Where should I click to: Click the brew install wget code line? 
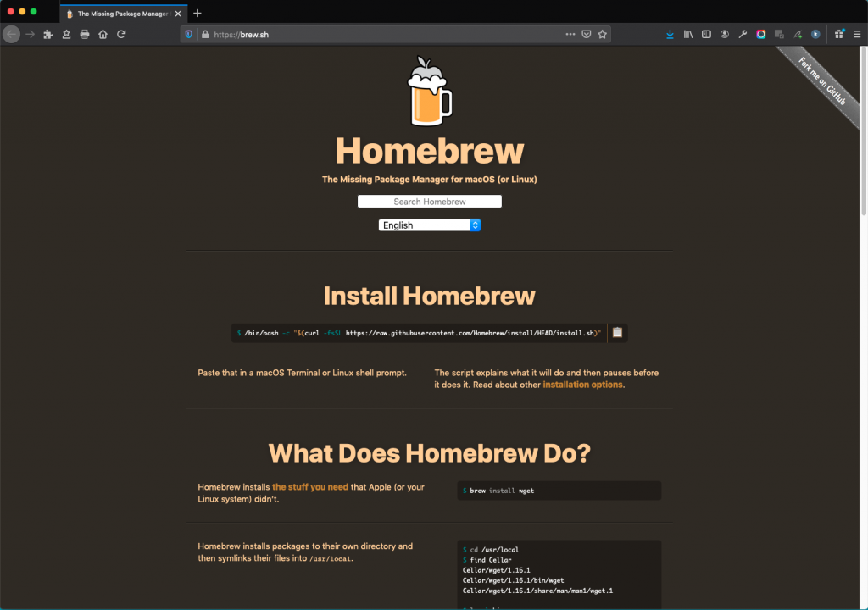498,491
